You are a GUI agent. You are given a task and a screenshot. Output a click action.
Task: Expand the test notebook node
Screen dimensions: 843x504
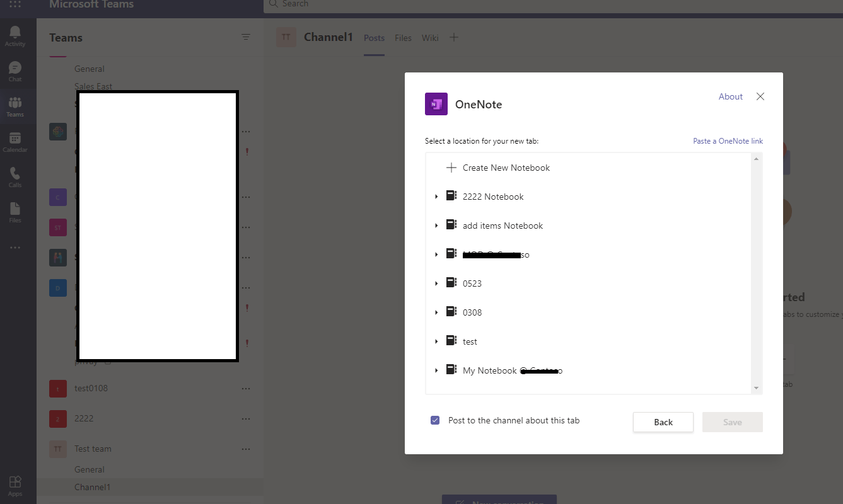(436, 341)
